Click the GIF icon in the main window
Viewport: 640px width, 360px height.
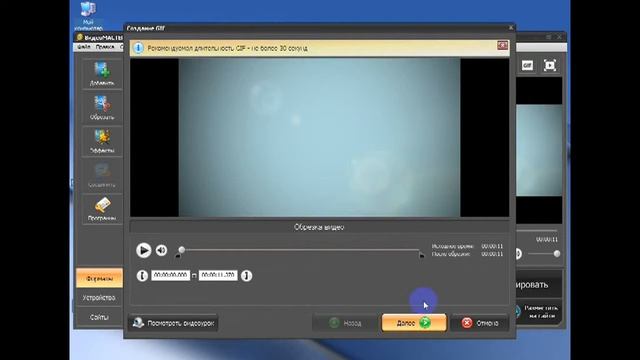tap(527, 65)
